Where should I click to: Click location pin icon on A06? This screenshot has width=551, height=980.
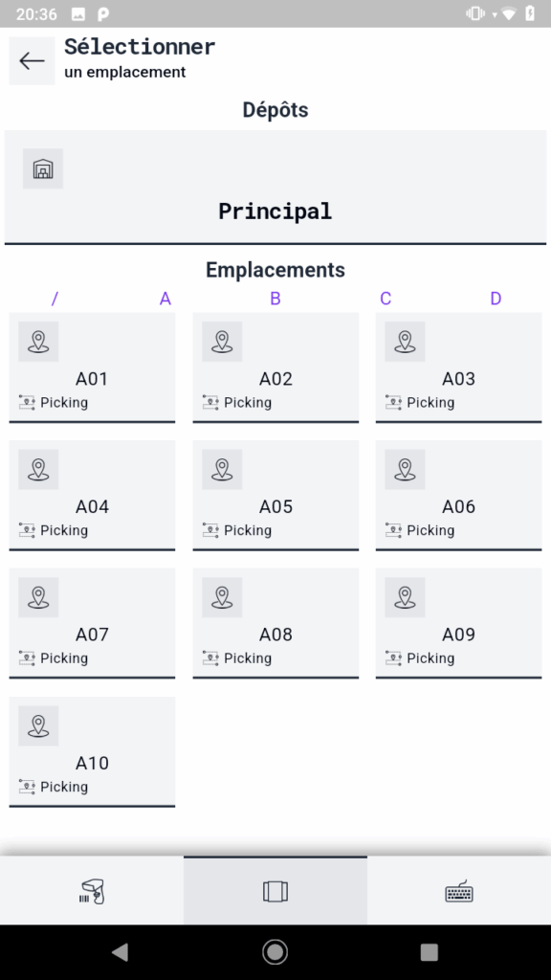coord(405,469)
